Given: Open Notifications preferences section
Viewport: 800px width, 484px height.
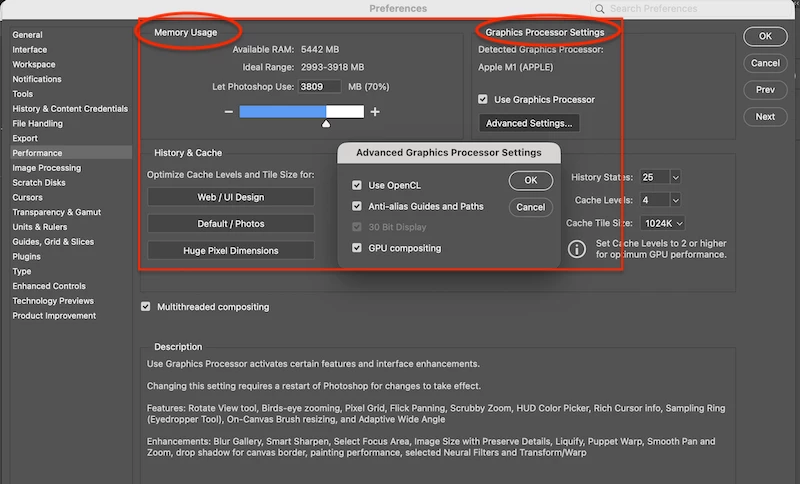Looking at the screenshot, I should coord(37,79).
